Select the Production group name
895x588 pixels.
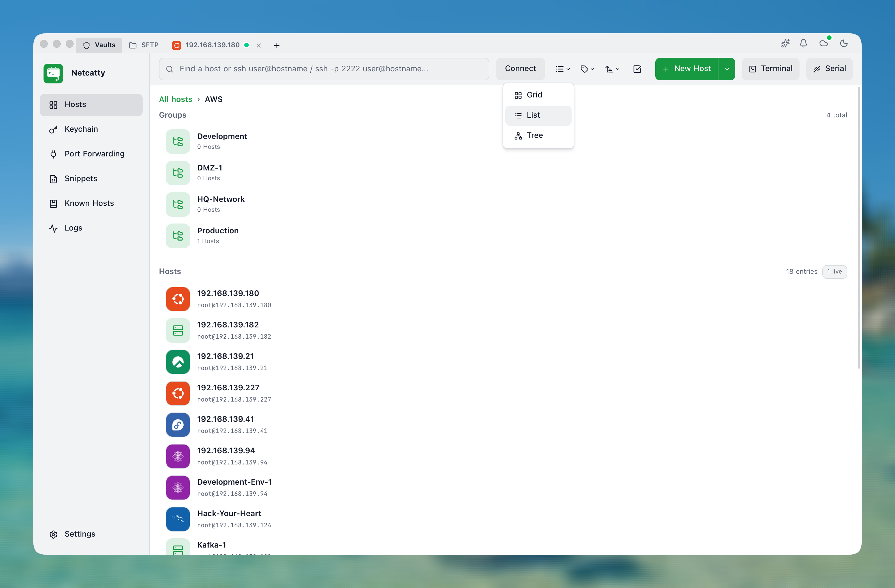click(218, 231)
